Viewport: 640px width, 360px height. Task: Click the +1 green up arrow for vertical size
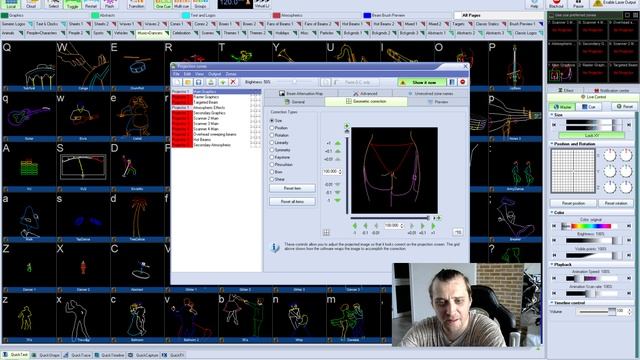[x=338, y=143]
